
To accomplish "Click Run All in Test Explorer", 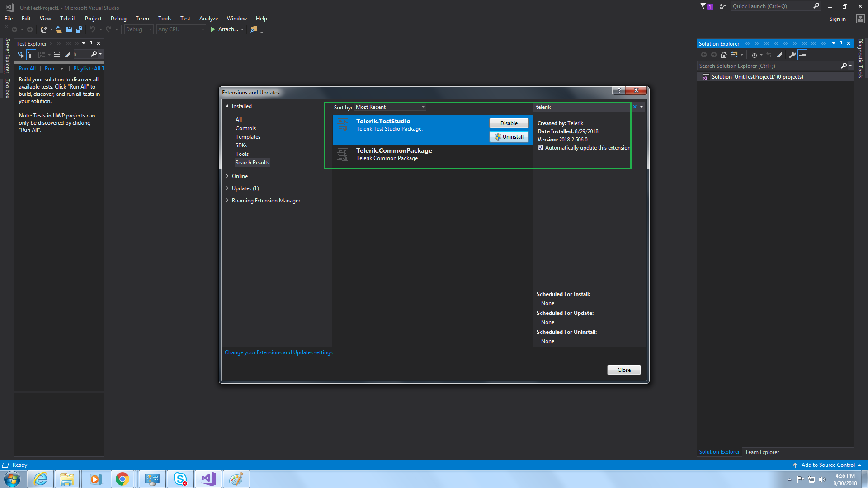I will point(27,69).
